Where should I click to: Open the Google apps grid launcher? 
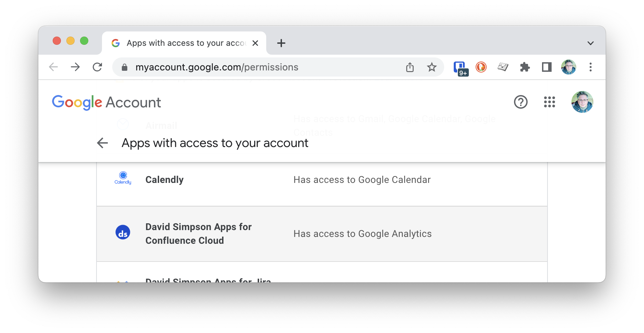pos(550,102)
